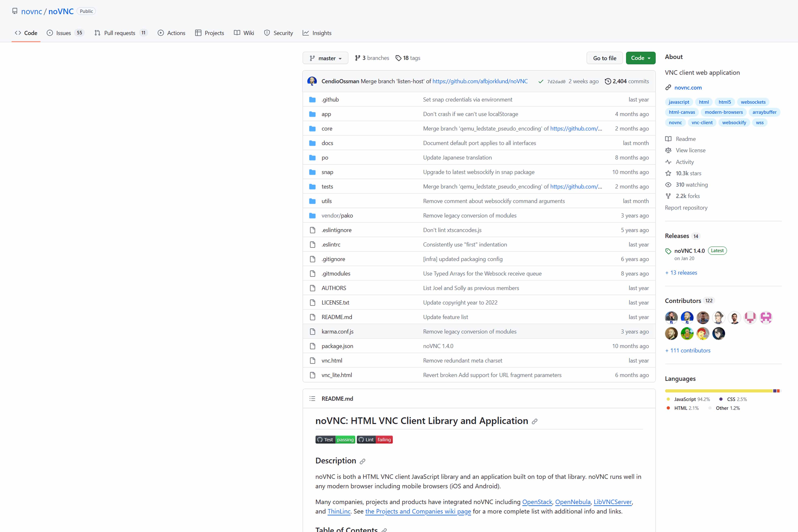Select the vnc-client topic tag
798x532 pixels.
point(702,122)
